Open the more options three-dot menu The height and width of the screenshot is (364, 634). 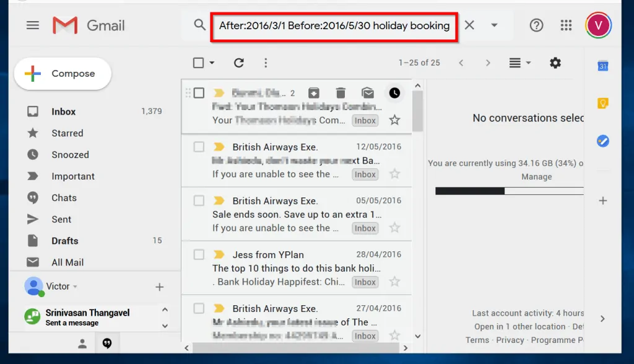pyautogui.click(x=266, y=63)
